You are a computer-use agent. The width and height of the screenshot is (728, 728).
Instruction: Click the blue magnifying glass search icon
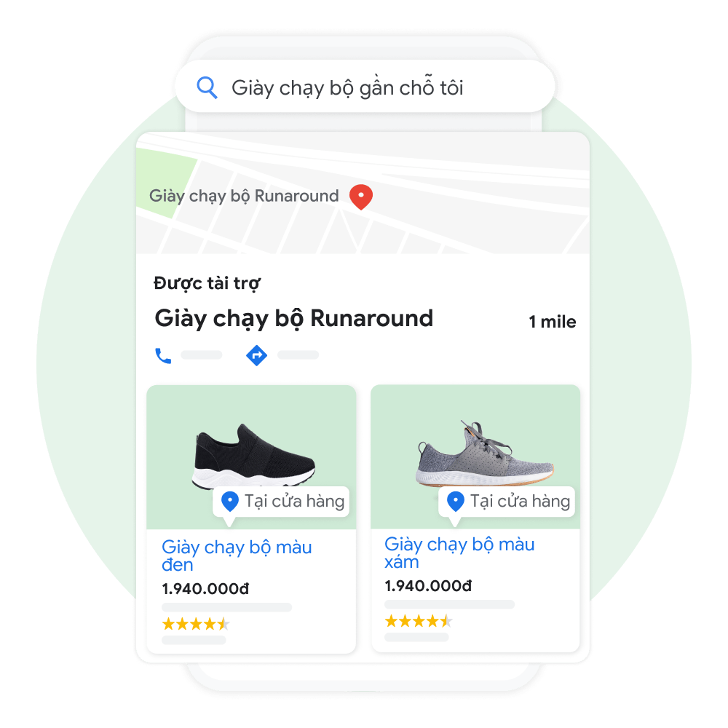pos(207,87)
